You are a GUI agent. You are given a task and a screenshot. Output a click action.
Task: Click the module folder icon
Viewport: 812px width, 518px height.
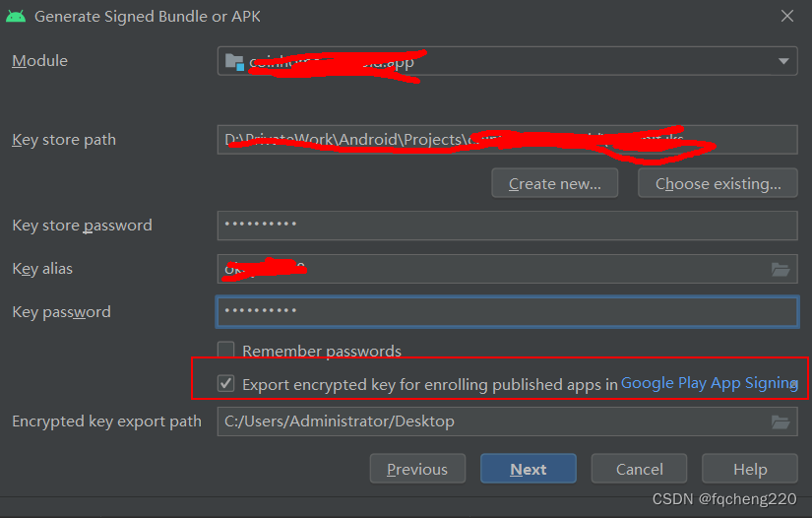tap(234, 61)
